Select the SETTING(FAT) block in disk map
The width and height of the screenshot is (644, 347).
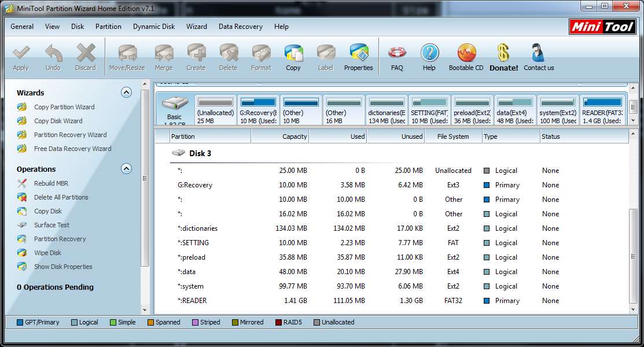pyautogui.click(x=429, y=110)
